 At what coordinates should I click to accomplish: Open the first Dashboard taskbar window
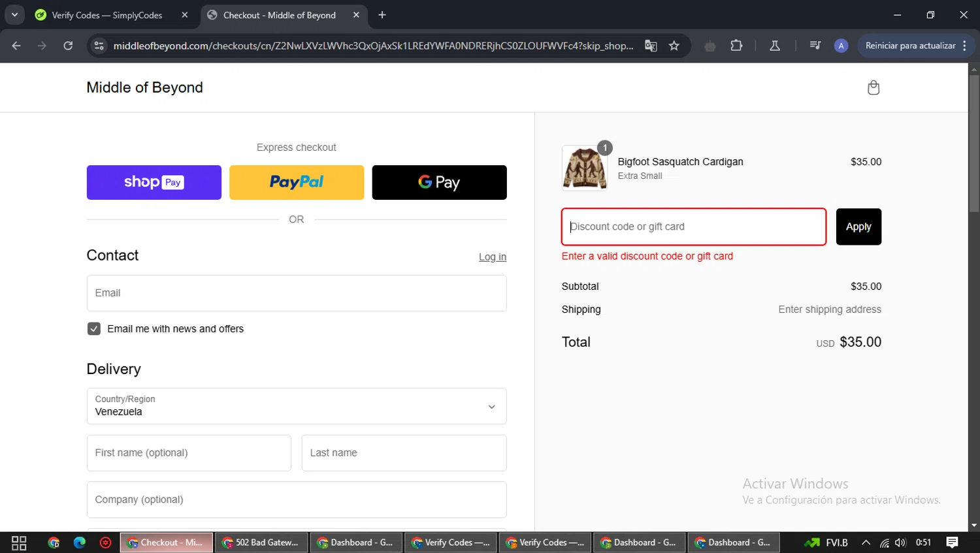[355, 543]
